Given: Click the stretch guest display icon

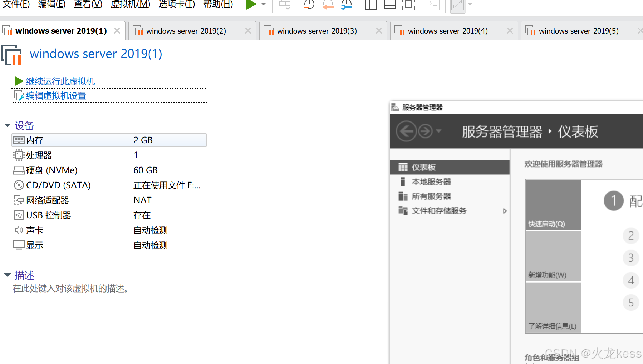Looking at the screenshot, I should coord(457,5).
